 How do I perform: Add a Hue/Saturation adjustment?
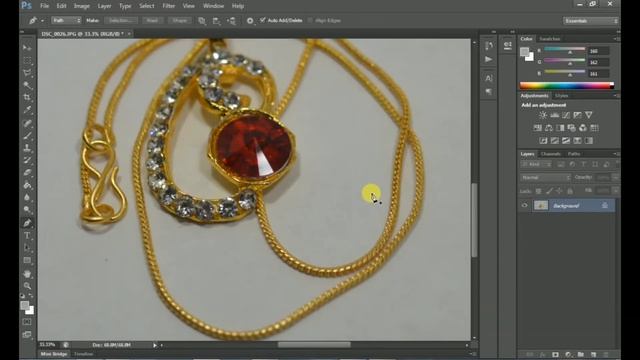[538, 128]
